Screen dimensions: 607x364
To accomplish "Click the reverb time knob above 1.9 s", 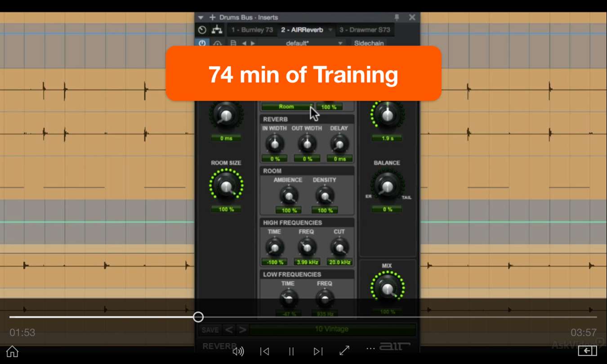I will pyautogui.click(x=387, y=115).
